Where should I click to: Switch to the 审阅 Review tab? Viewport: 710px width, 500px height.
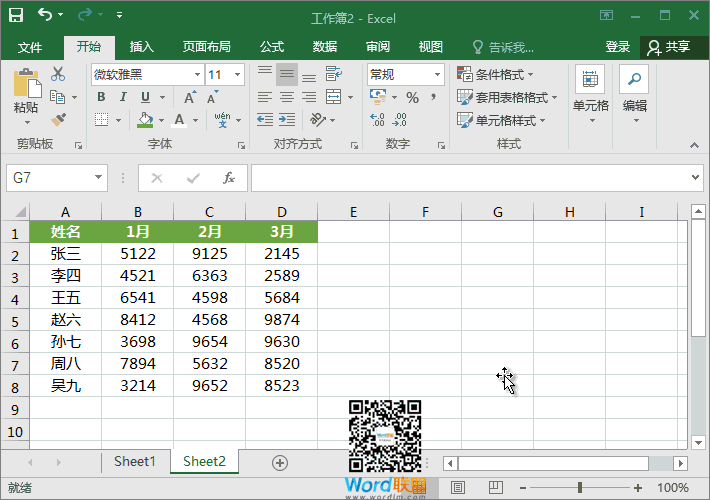[378, 47]
